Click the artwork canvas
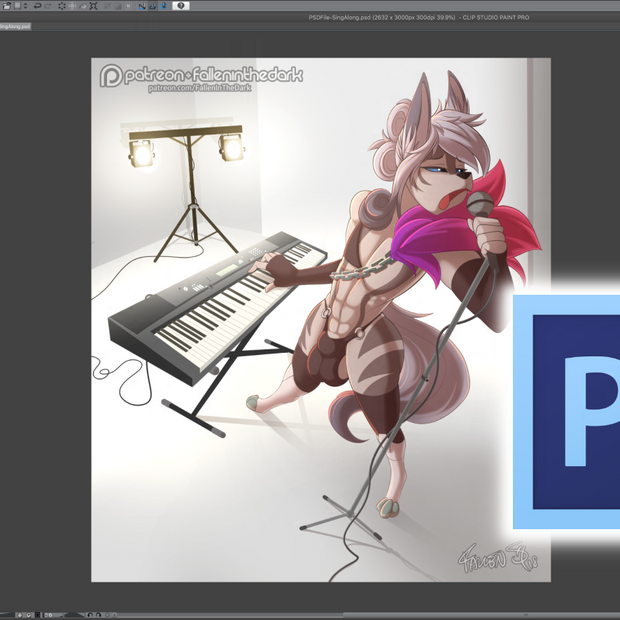 click(x=321, y=320)
